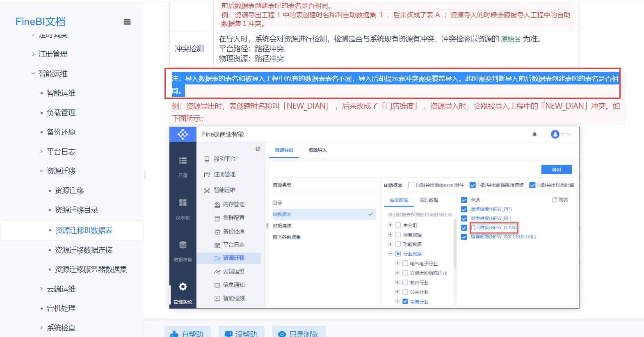Collapse the 行业数据 tree node minus
Screen dimensions: 644x337
[x=390, y=253]
